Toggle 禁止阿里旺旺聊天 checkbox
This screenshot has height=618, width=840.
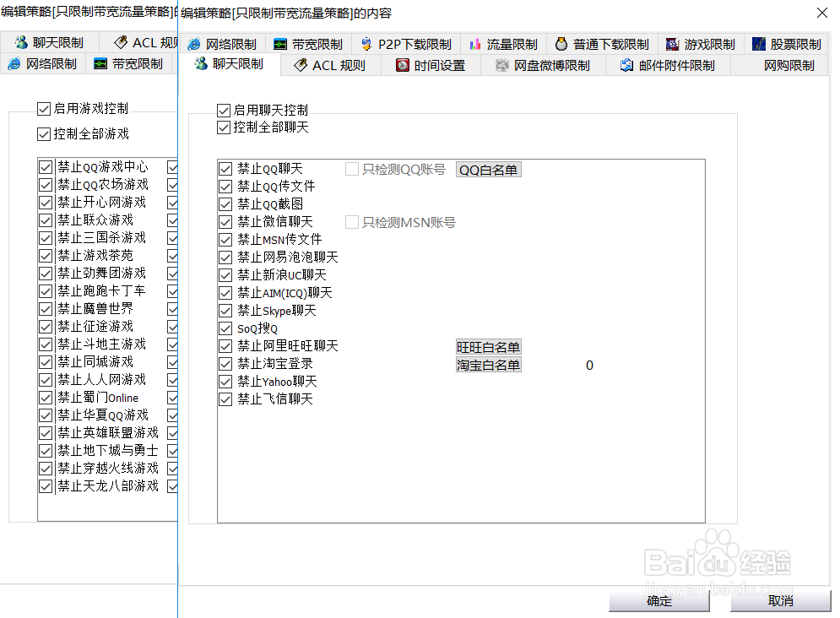coord(225,346)
